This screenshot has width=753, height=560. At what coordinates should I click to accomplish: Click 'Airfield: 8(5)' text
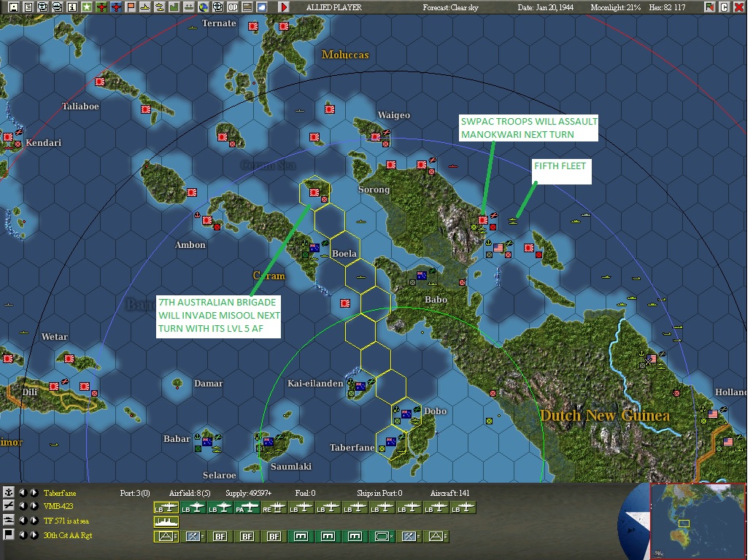pos(190,493)
